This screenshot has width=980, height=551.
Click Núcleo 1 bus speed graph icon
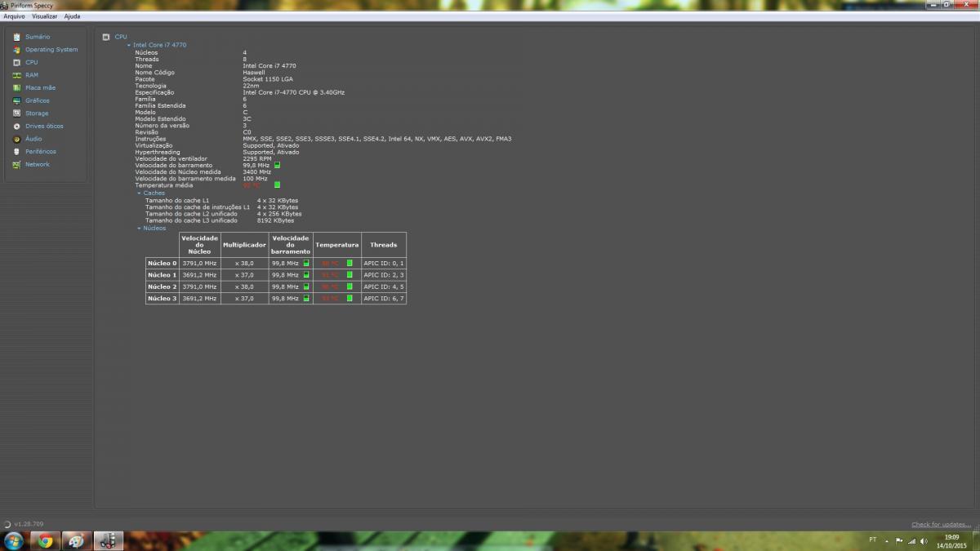coord(306,275)
